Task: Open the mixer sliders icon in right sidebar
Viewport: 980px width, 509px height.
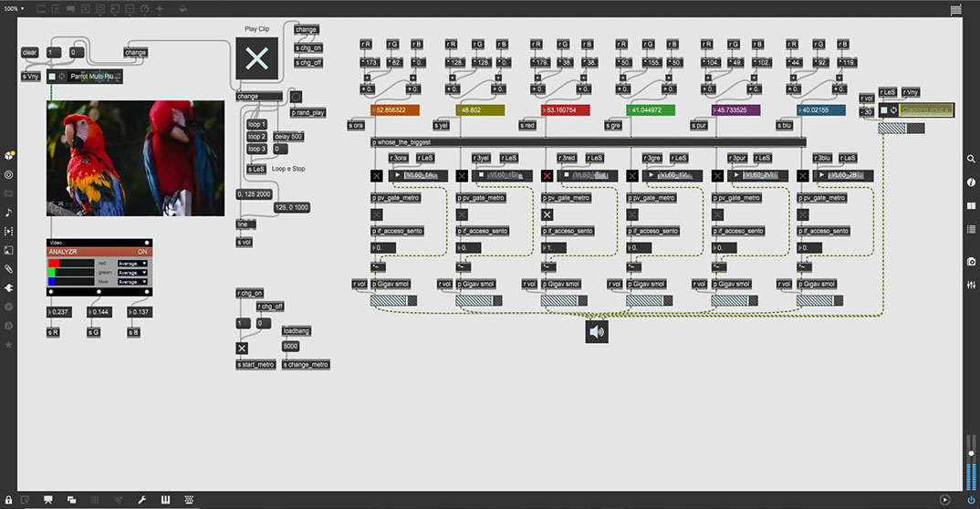Action: point(971,286)
